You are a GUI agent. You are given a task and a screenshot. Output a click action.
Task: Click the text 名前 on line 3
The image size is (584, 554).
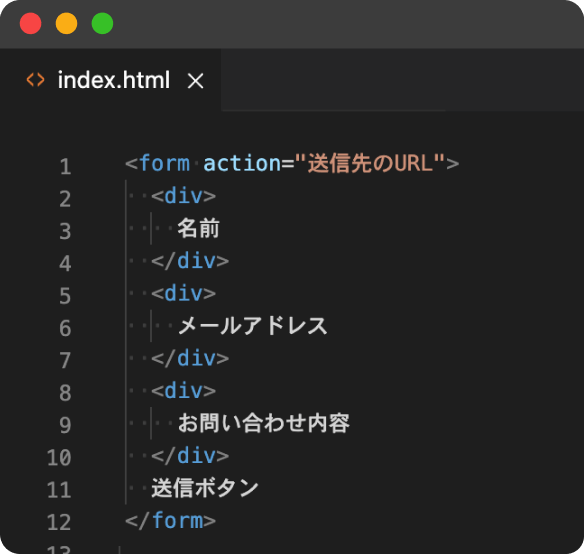(199, 228)
